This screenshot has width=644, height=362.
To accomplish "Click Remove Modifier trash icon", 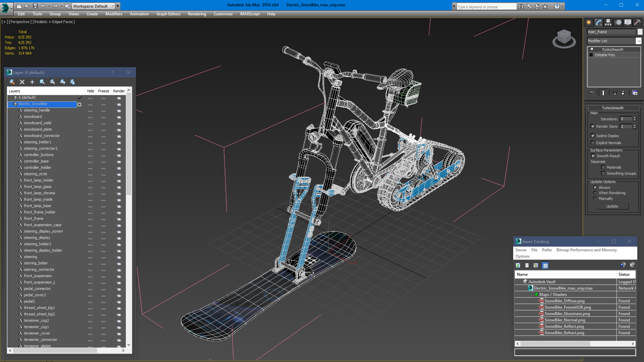I will click(623, 93).
